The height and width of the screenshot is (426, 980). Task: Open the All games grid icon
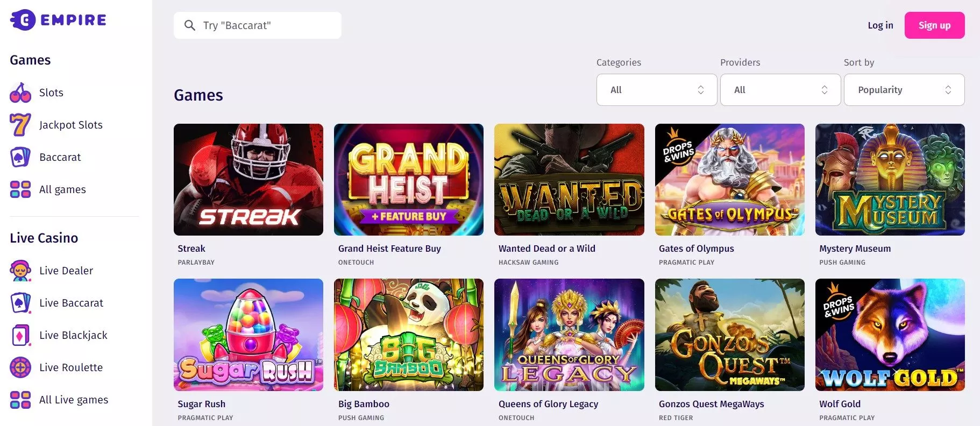point(20,189)
